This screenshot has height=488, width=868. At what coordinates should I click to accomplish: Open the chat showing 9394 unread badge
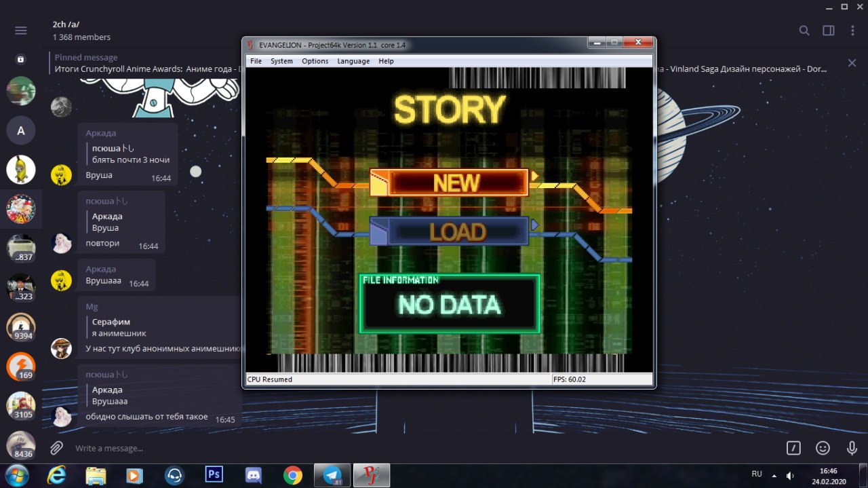pos(21,327)
